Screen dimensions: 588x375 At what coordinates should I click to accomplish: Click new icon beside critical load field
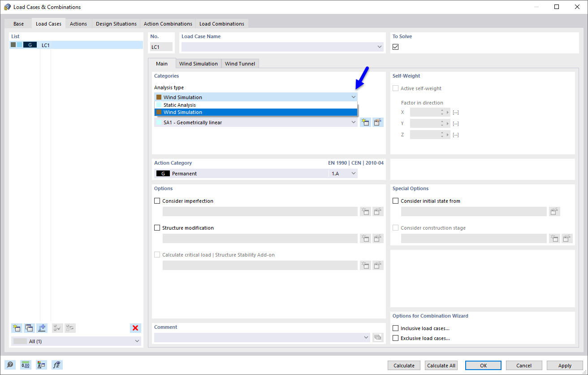pos(365,265)
